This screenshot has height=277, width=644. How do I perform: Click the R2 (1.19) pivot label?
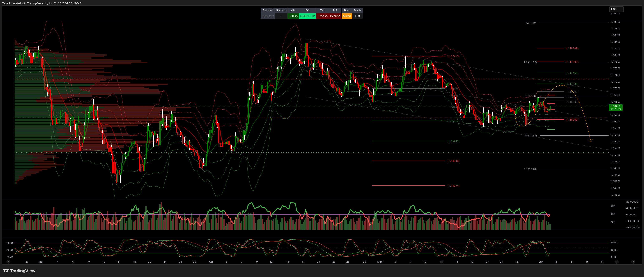[531, 23]
